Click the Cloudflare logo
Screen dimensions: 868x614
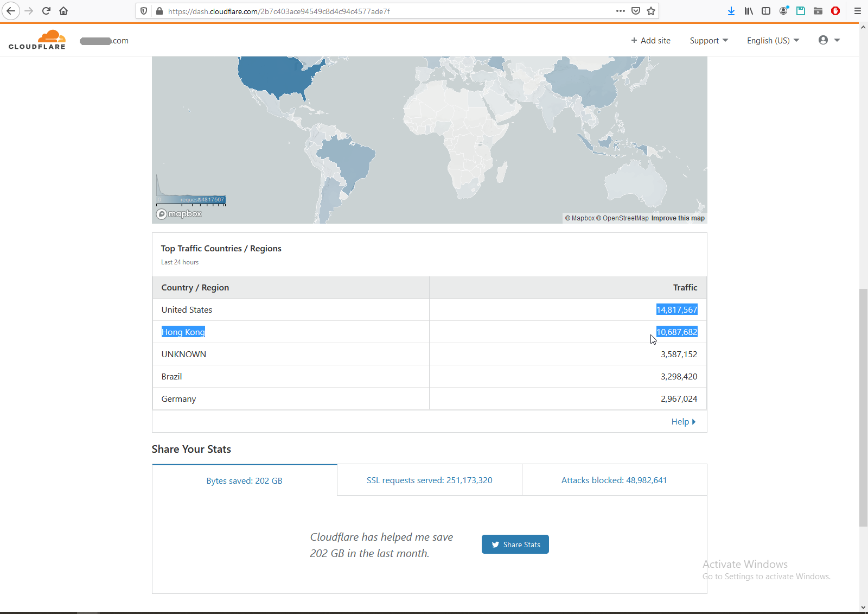(x=37, y=40)
